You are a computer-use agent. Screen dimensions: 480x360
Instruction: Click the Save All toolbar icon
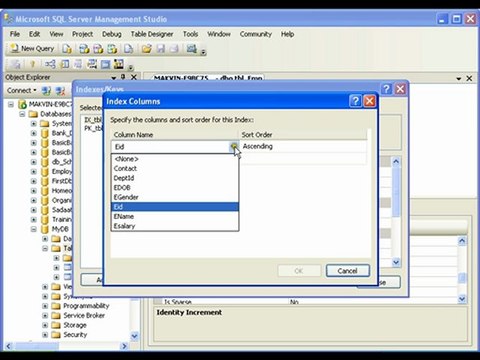pos(174,49)
